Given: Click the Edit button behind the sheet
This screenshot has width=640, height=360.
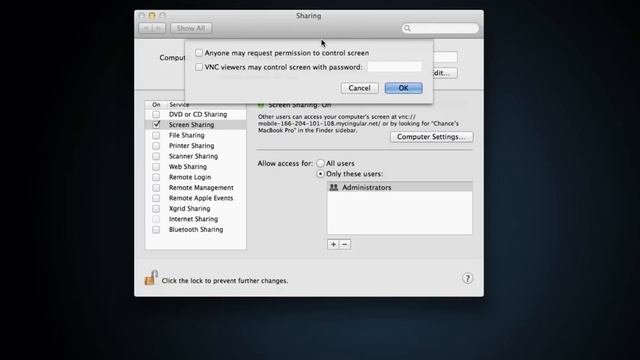Looking at the screenshot, I should pos(444,73).
